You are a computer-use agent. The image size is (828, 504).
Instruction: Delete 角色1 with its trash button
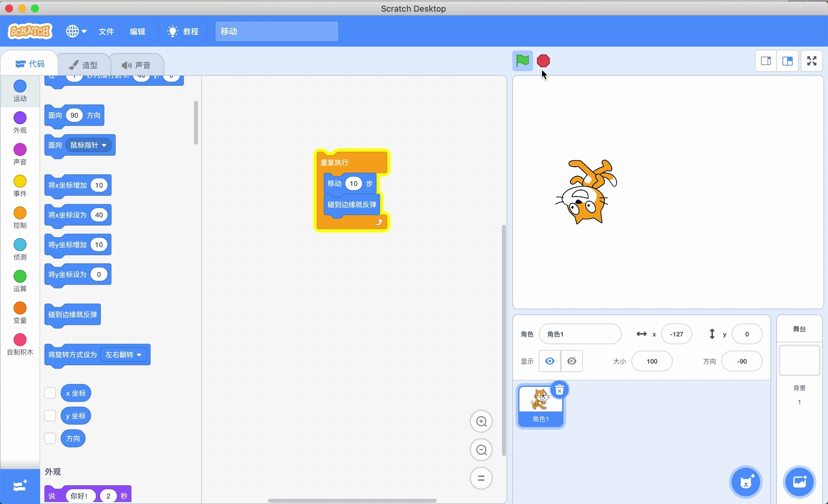tap(560, 390)
